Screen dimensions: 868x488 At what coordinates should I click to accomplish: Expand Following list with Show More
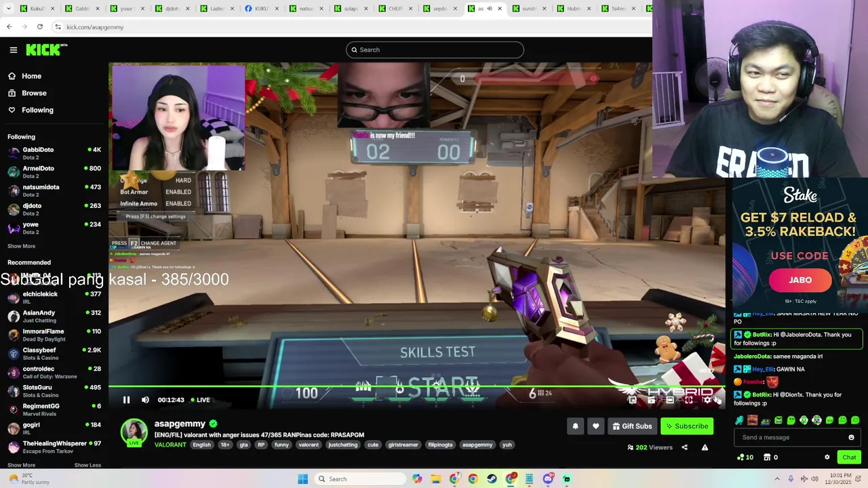(x=21, y=246)
